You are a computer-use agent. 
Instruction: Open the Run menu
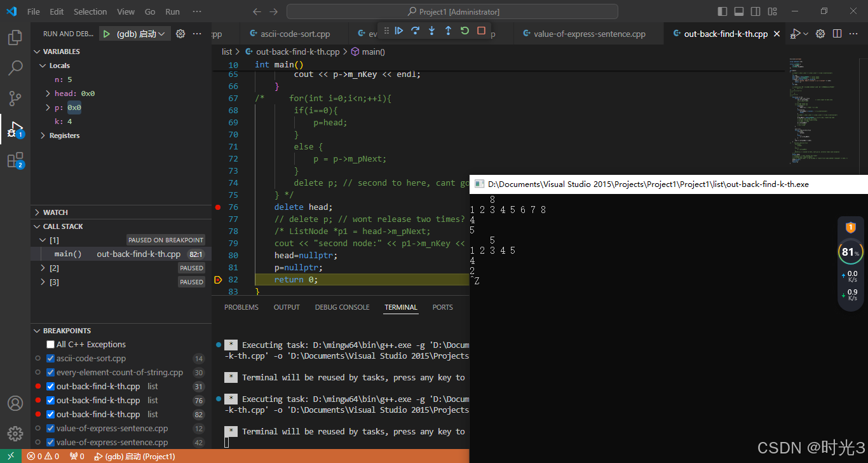[172, 11]
